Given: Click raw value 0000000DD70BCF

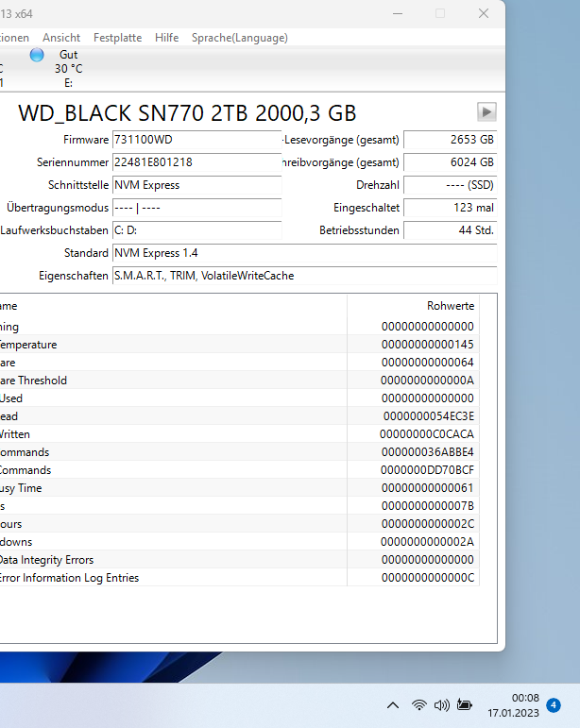Looking at the screenshot, I should point(427,470).
